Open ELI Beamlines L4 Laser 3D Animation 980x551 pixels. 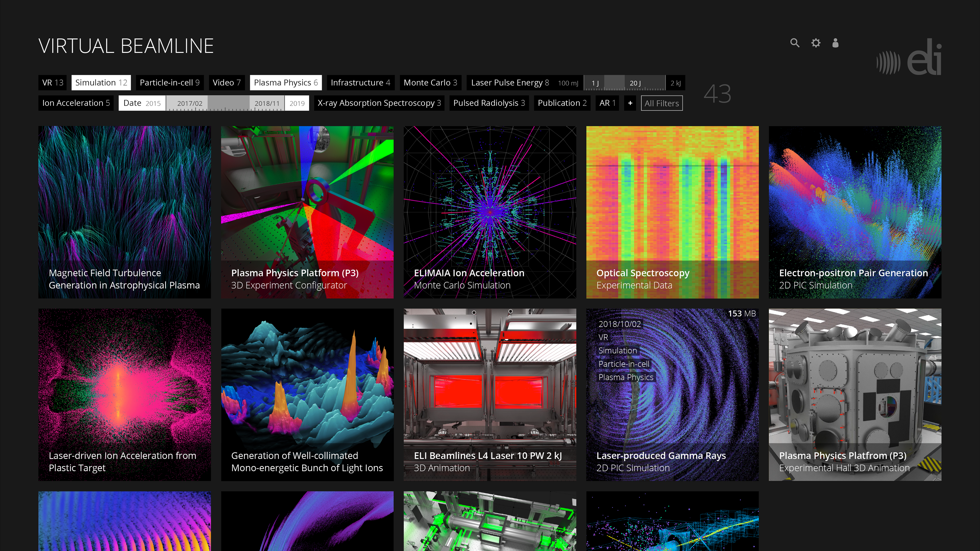pos(490,395)
